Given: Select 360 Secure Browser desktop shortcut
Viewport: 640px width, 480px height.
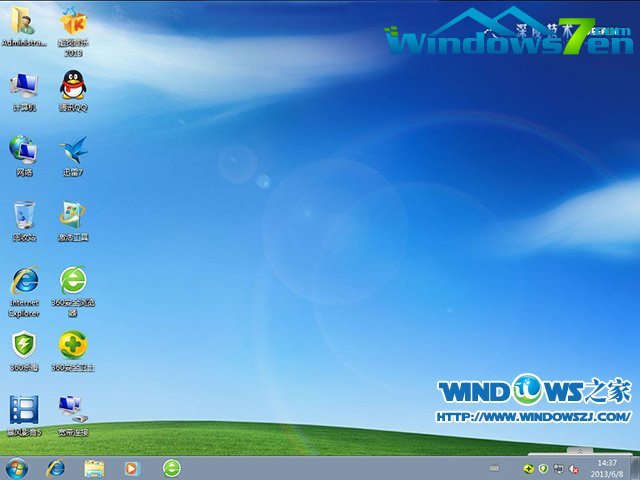Looking at the screenshot, I should 73,291.
